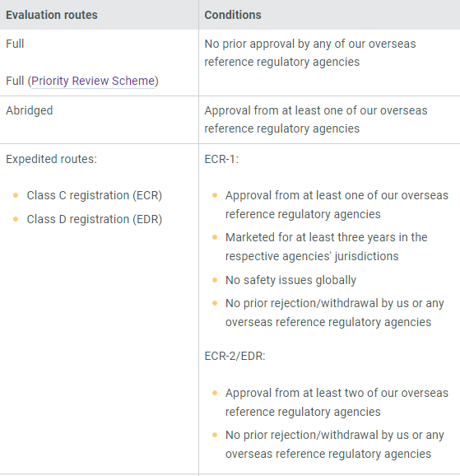Screen dimensions: 460x476
Task: Click the Abridged approval condition text
Action: click(316, 119)
